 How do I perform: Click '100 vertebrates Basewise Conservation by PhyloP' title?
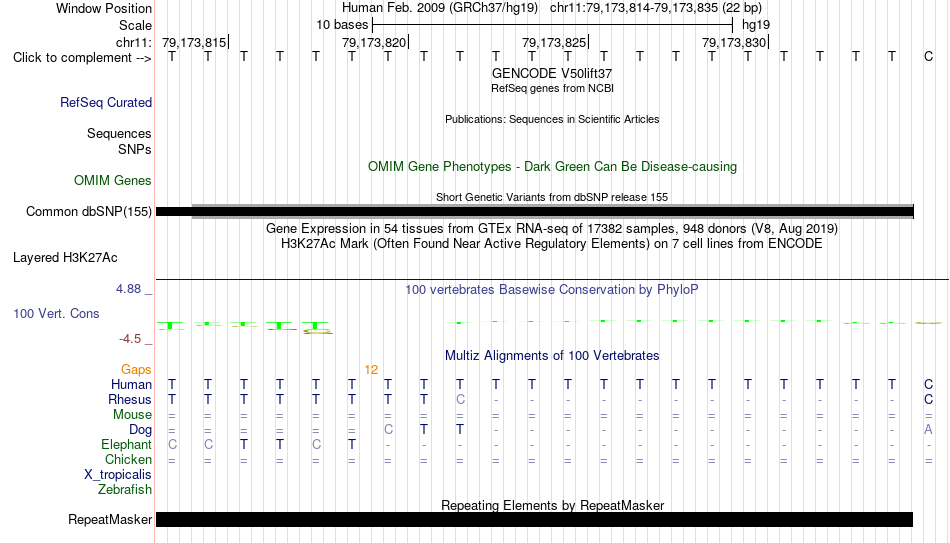(x=552, y=290)
